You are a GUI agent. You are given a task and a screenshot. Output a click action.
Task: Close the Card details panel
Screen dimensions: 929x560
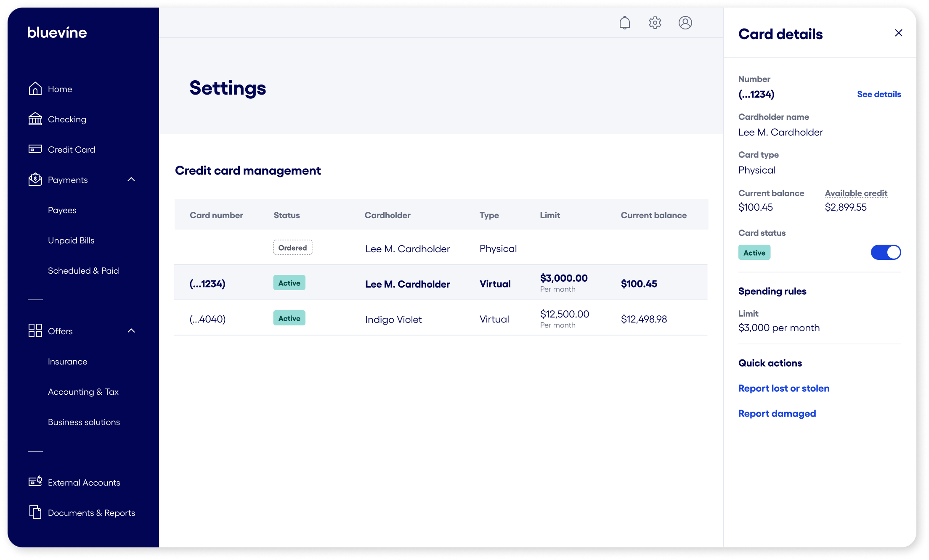click(899, 33)
